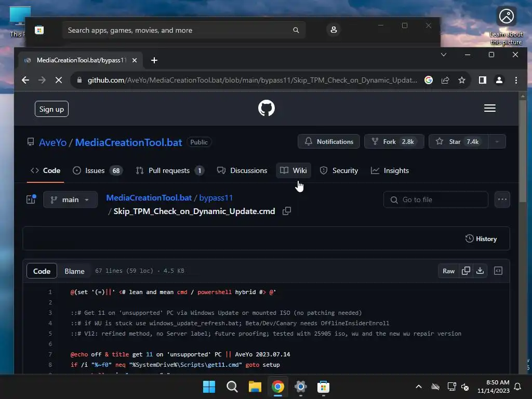This screenshot has height=399, width=532.
Task: Switch to the Code tab
Action: 46,170
